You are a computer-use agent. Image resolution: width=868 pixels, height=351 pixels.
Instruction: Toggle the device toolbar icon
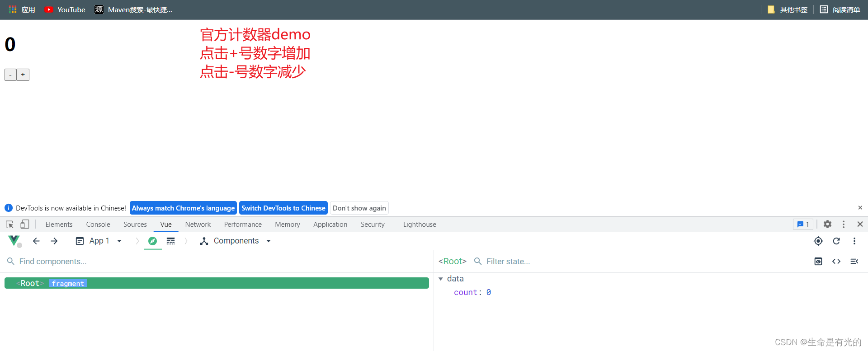(25, 224)
